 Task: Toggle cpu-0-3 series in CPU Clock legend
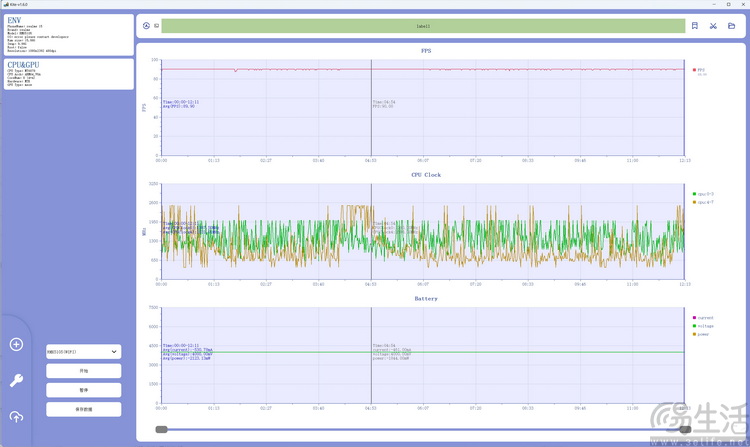(x=703, y=193)
